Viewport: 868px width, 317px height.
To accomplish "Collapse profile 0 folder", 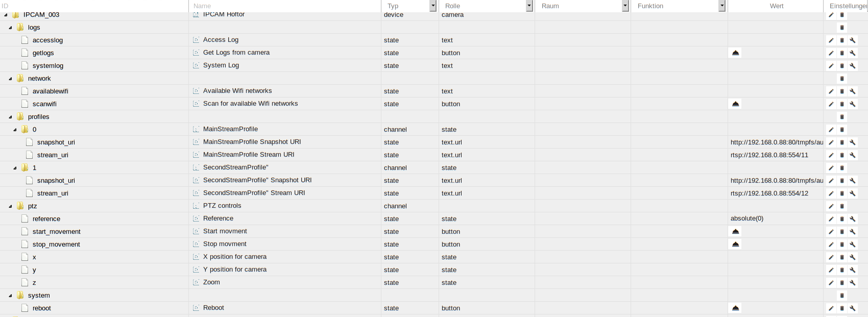I will [15, 130].
